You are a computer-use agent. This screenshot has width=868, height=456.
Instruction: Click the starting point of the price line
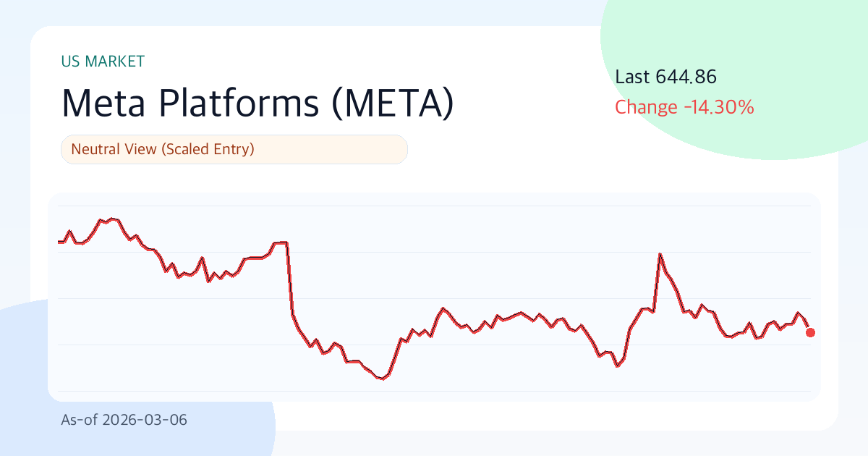(x=59, y=242)
